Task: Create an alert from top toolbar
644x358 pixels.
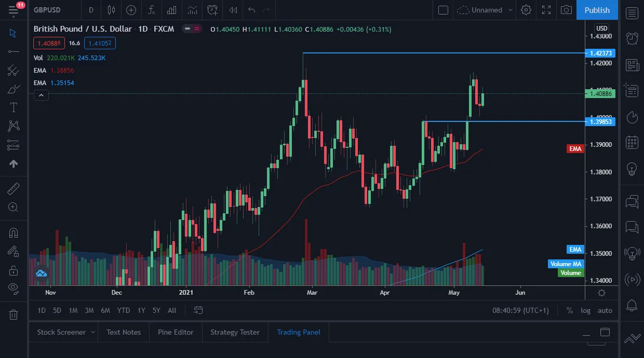Action: coord(212,10)
